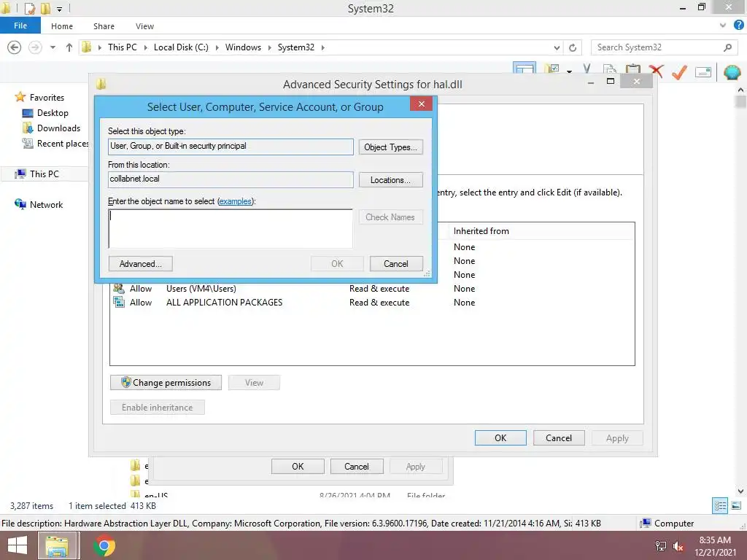
Task: Cancel the Select User dialog
Action: click(396, 264)
